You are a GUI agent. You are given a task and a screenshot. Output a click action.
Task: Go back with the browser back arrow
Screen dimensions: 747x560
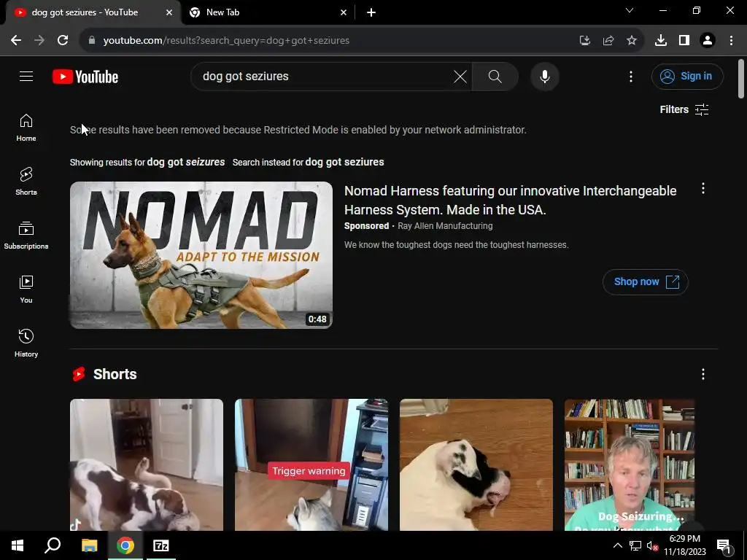pyautogui.click(x=16, y=41)
